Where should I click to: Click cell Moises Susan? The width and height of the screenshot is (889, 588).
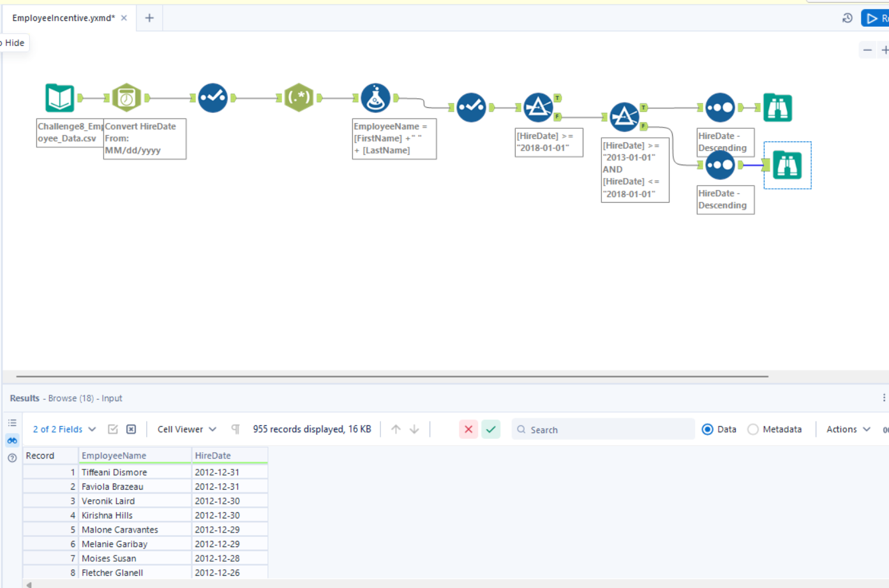point(135,558)
